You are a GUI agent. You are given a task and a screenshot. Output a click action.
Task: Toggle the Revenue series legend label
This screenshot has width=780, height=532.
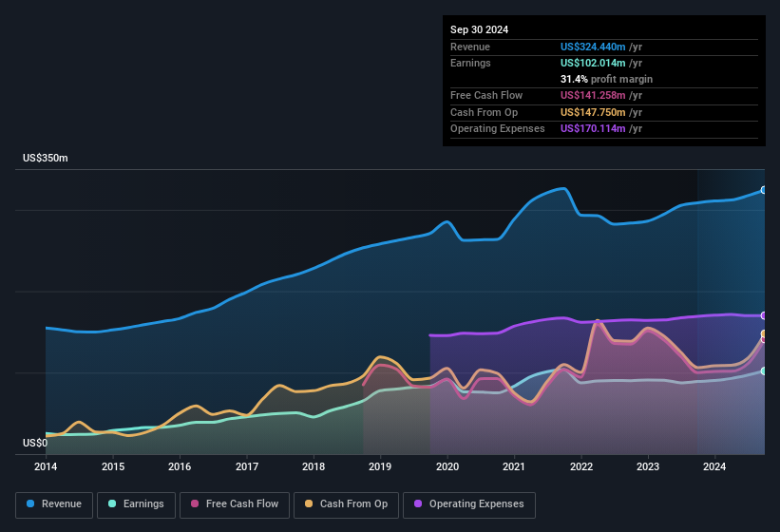pyautogui.click(x=61, y=503)
